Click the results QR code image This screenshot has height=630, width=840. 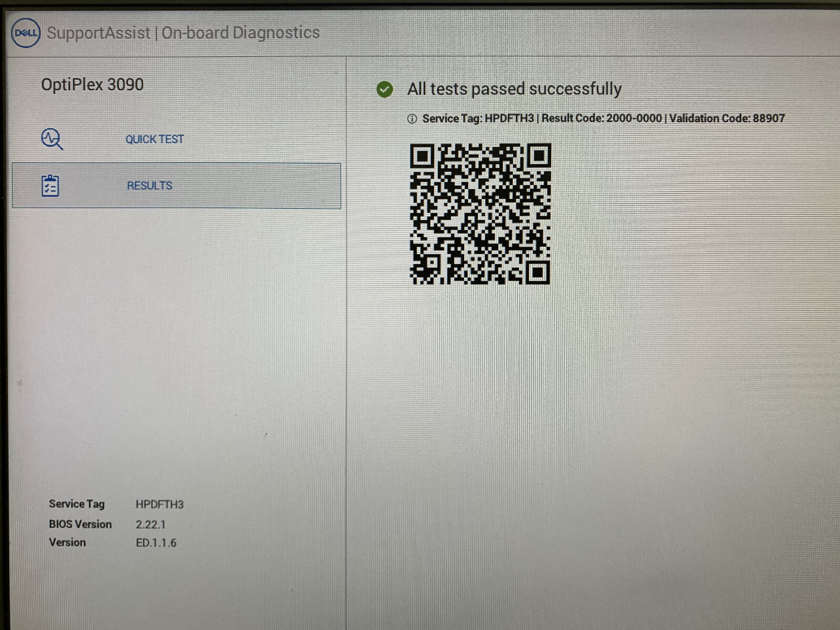point(480,214)
